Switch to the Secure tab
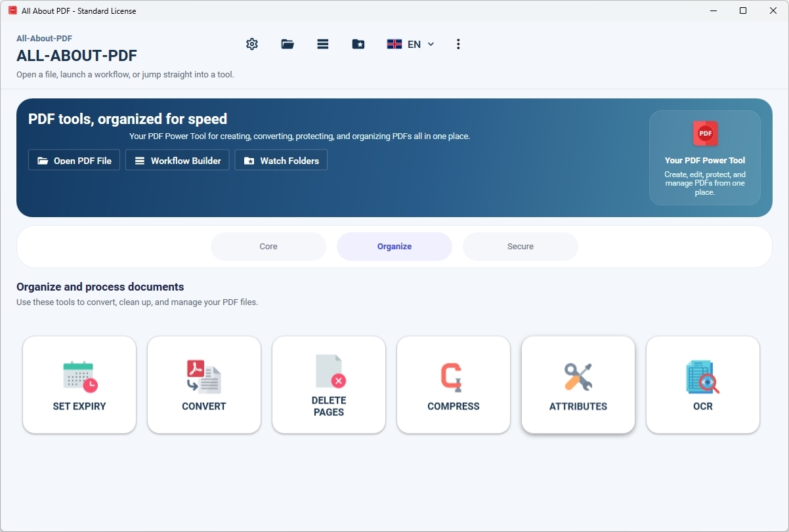This screenshot has width=789, height=532. tap(521, 247)
